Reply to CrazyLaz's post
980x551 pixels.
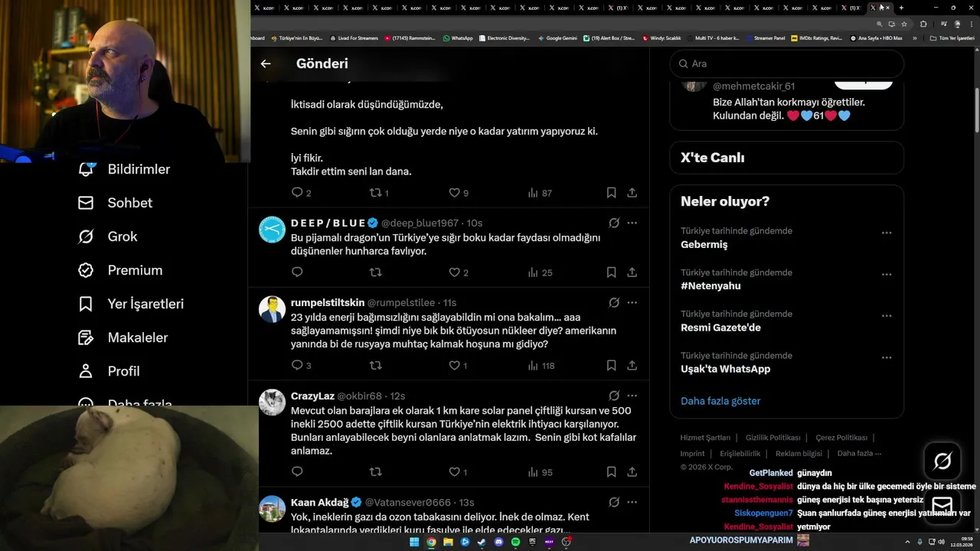298,472
